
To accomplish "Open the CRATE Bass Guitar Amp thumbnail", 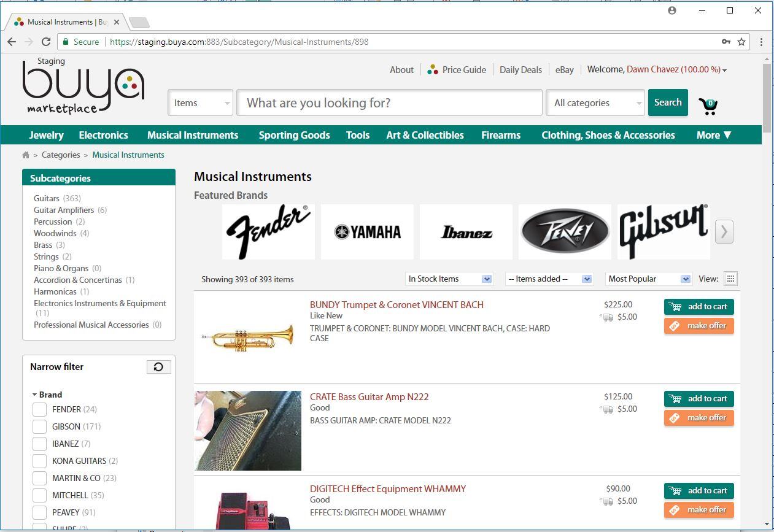I will click(248, 431).
